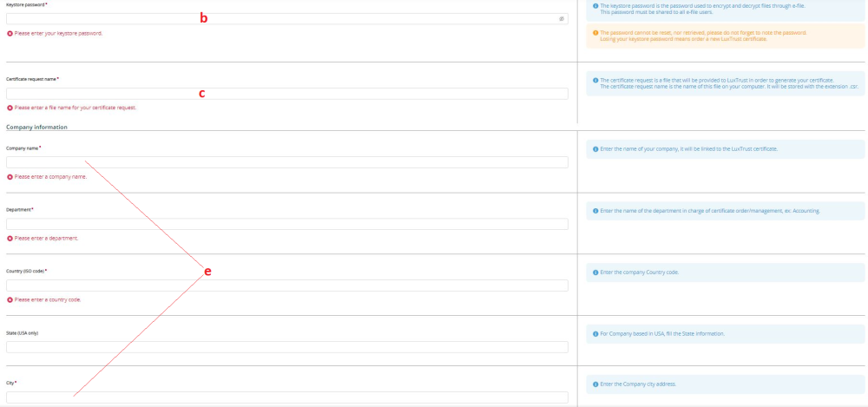Click info icon in keystore password hint
Image resolution: width=868 pixels, height=407 pixels.
(595, 7)
